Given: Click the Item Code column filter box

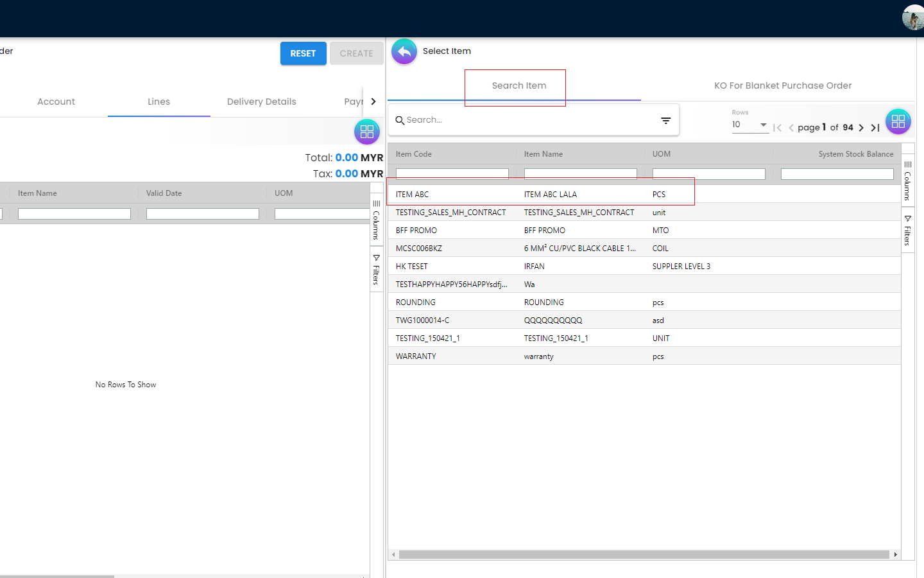Looking at the screenshot, I should [452, 174].
